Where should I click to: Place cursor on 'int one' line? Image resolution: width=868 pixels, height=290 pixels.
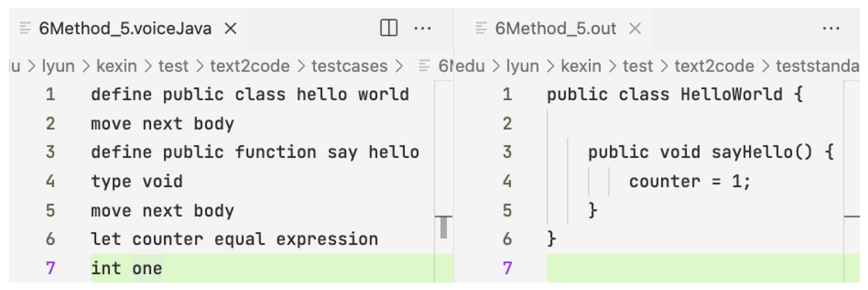click(x=127, y=269)
